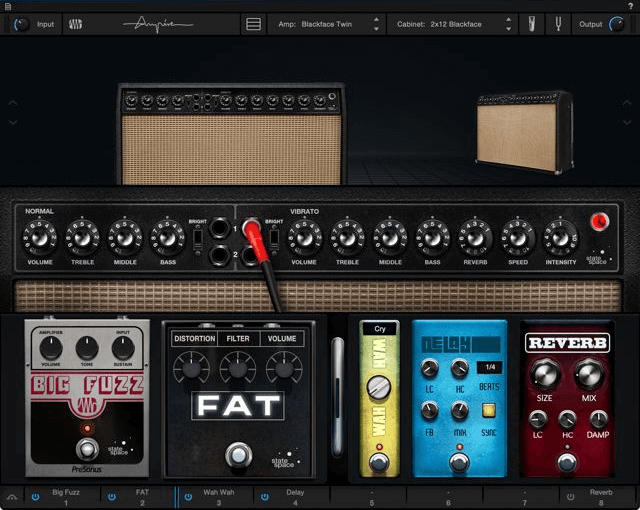Click Big Fuzz Sustain knob
The image size is (640, 510).
click(123, 348)
